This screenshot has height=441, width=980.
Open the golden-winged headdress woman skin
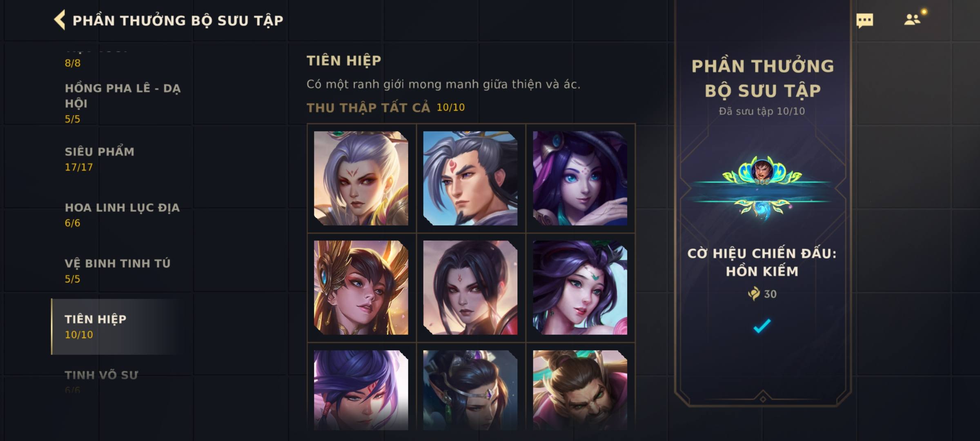coord(361,287)
